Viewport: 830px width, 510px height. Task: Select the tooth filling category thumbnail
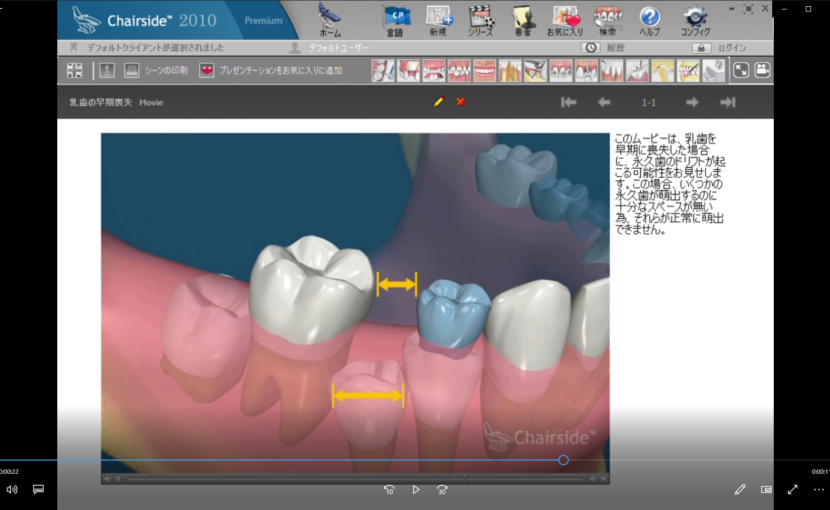pos(408,70)
